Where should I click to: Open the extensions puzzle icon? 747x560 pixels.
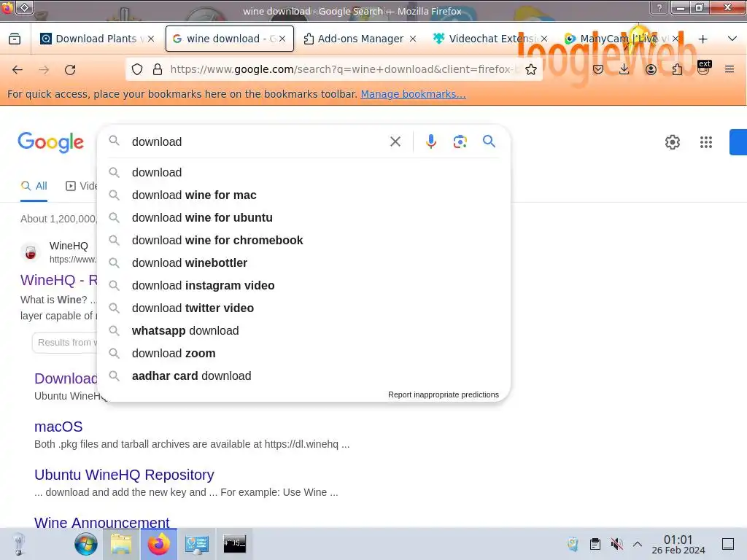pyautogui.click(x=677, y=69)
